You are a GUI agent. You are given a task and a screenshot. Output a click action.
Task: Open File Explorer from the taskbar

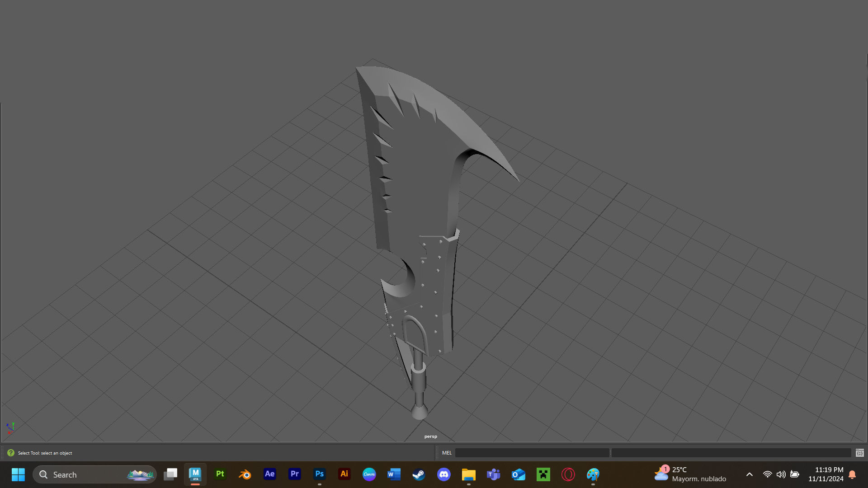coord(469,474)
